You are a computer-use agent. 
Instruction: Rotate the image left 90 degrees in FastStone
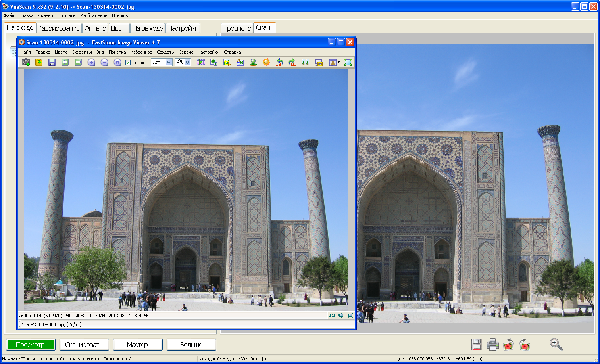[279, 62]
